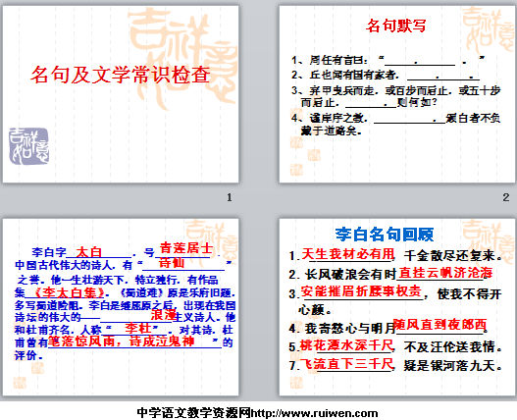Click the blue heading 李白名句回顾

(x=385, y=235)
